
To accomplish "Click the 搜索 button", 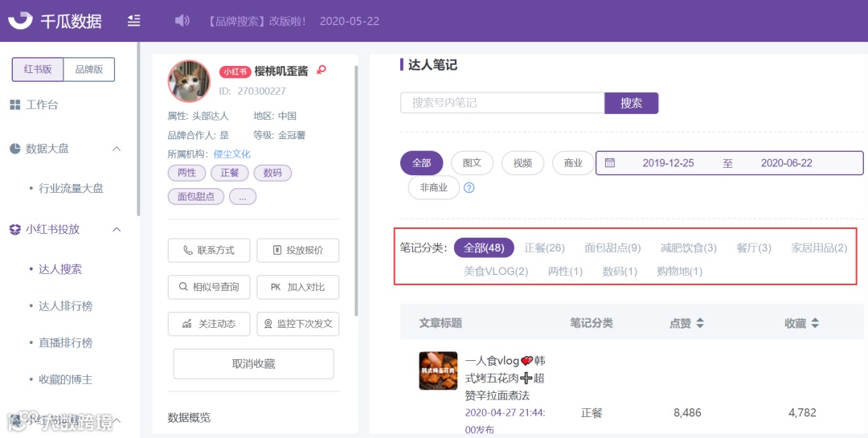I will [x=631, y=103].
